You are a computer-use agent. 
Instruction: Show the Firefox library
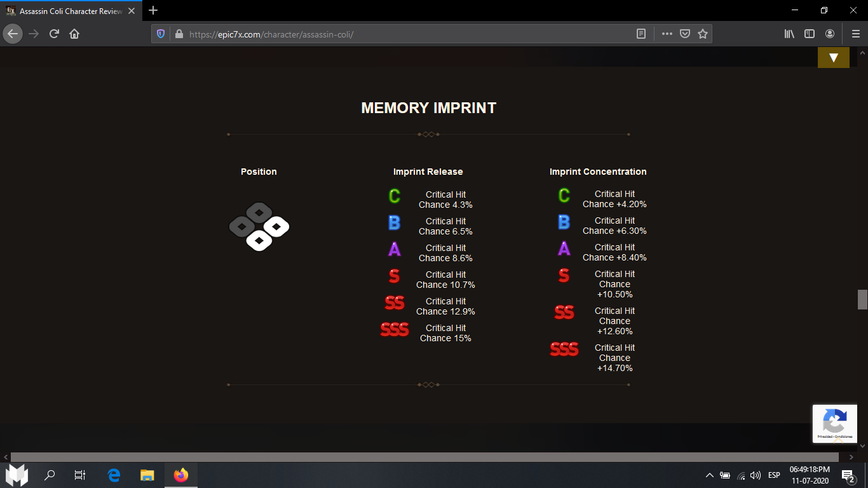coord(789,34)
